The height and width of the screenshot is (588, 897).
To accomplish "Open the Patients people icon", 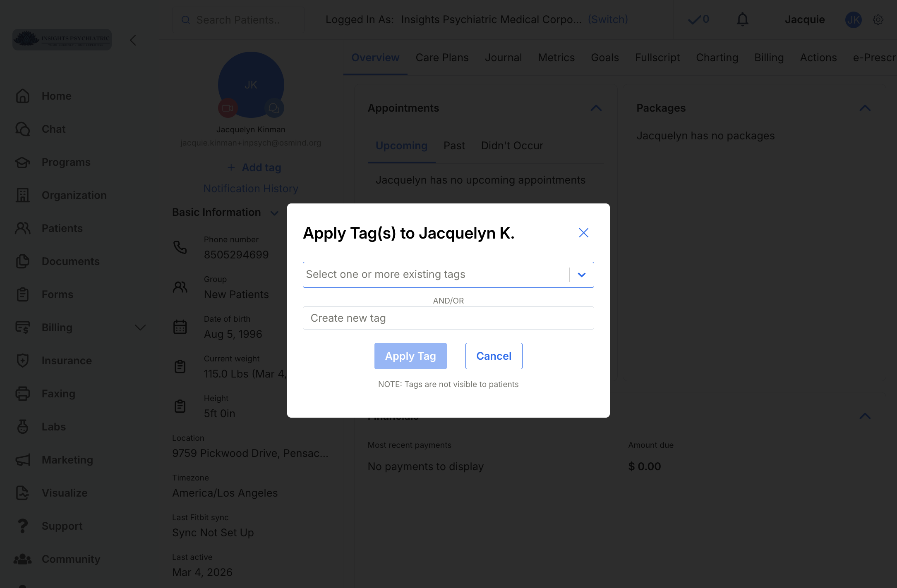I will click(23, 228).
